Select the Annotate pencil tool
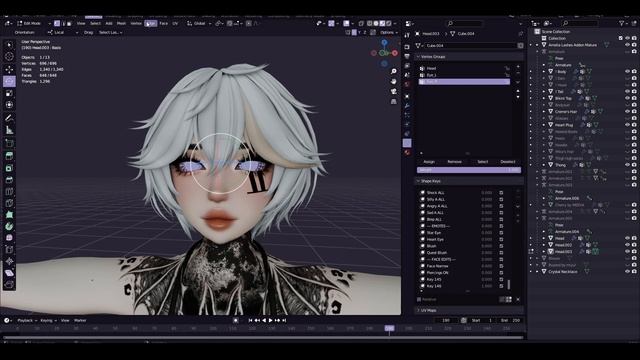Viewport: 640px width, 360px height. coord(9,118)
